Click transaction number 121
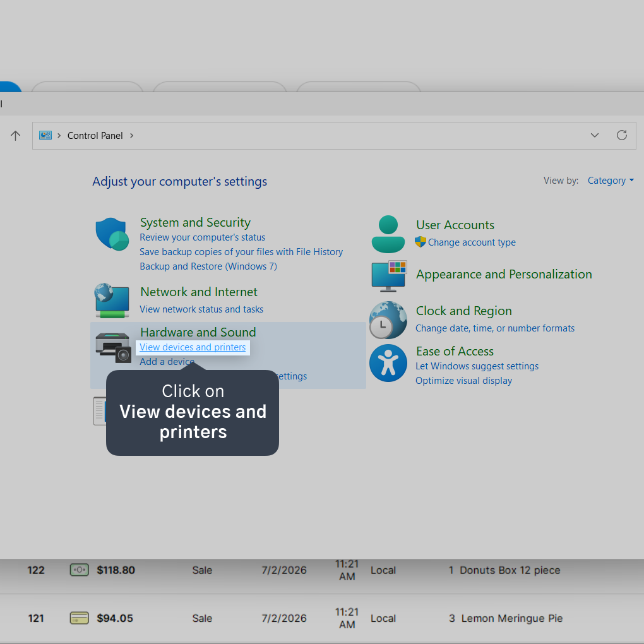 tap(36, 618)
